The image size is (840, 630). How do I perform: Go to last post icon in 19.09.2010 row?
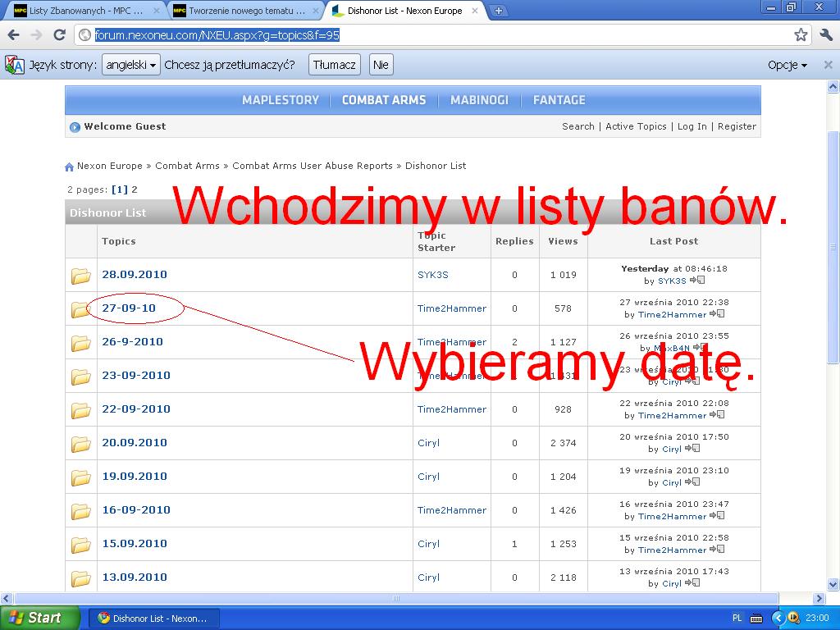pos(692,482)
